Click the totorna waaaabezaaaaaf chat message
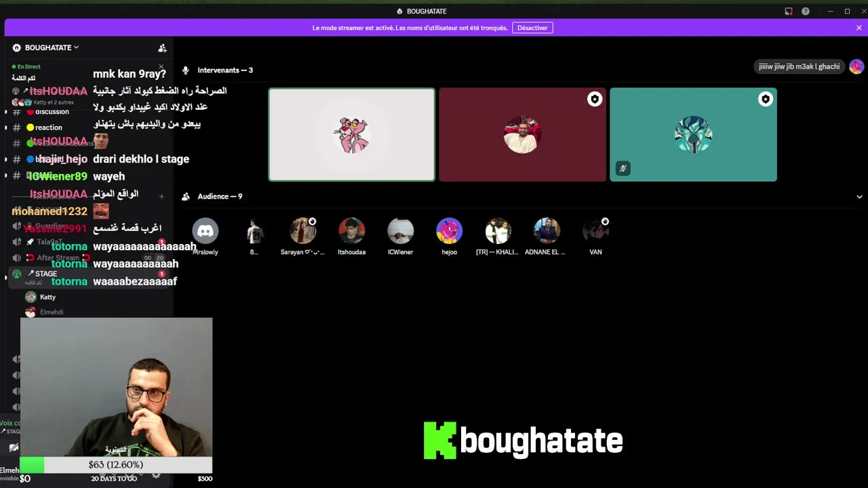 115,281
